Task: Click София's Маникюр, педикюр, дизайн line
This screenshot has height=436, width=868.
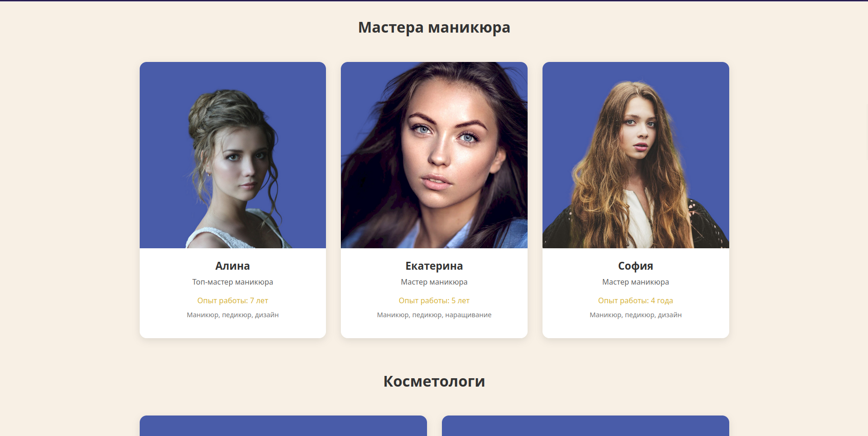Action: (x=636, y=315)
